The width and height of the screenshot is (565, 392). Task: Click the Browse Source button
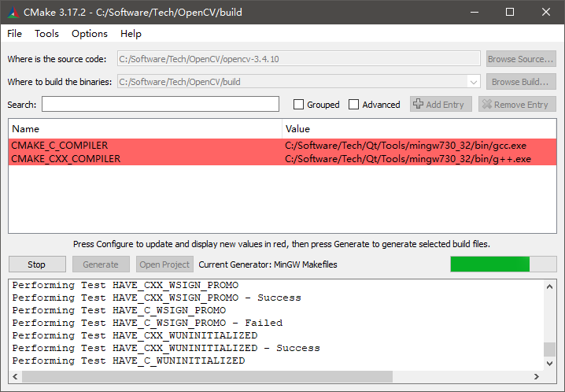[x=521, y=59]
